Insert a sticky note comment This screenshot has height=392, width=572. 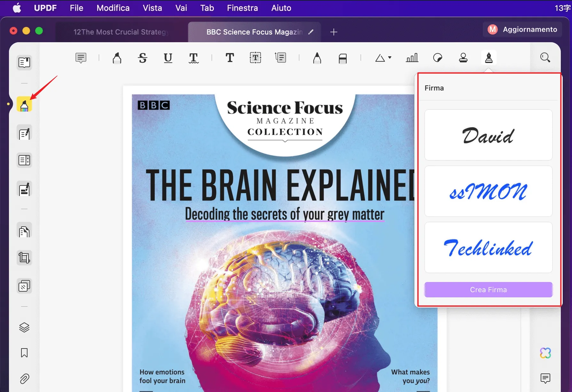click(81, 58)
